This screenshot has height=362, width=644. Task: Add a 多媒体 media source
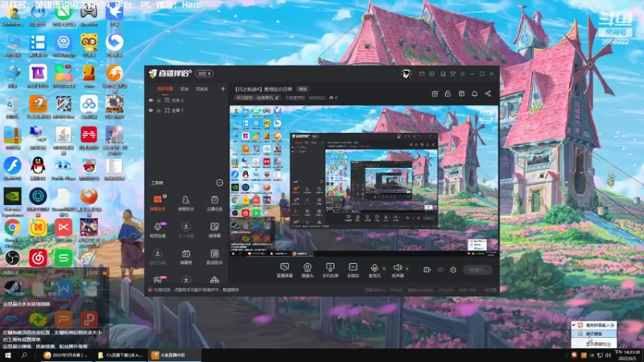point(353,270)
